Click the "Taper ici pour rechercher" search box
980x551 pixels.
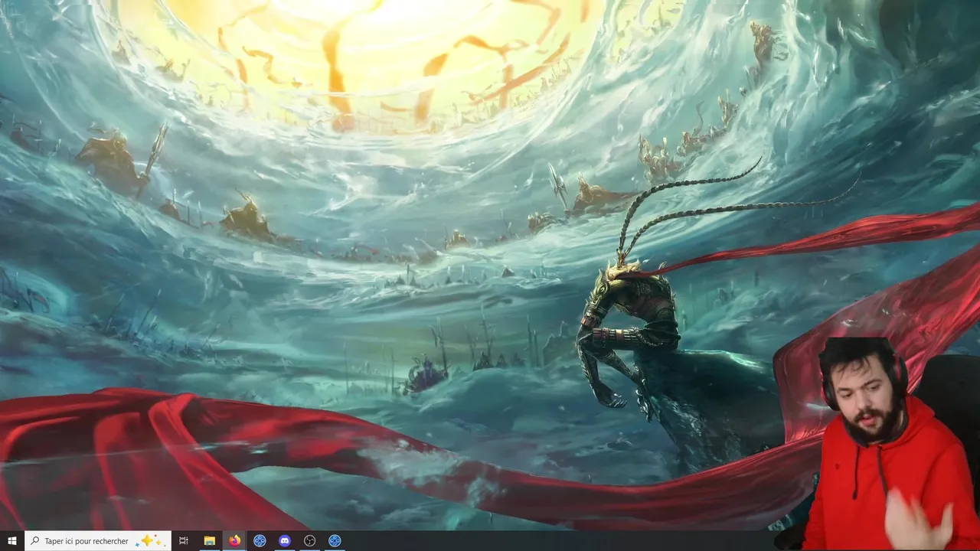[x=97, y=541]
